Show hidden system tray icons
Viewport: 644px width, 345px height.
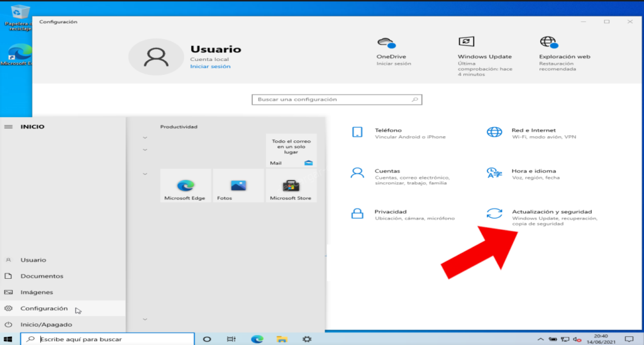pyautogui.click(x=540, y=339)
